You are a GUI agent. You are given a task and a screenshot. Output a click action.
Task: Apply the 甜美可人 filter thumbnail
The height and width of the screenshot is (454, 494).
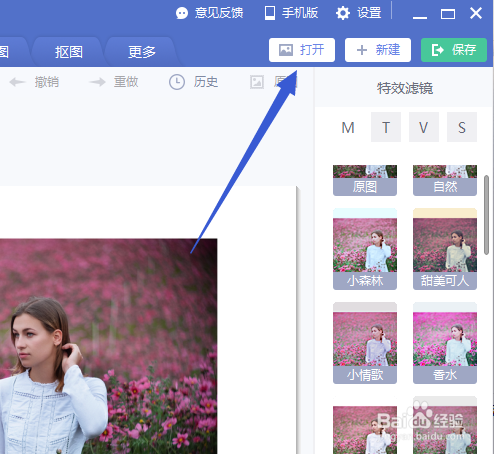[x=445, y=249]
